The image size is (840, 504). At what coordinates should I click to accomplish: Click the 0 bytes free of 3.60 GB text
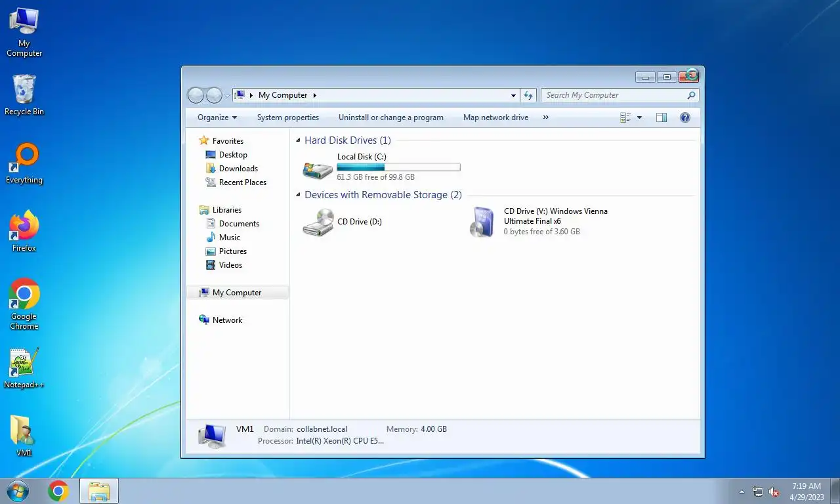[x=542, y=232]
